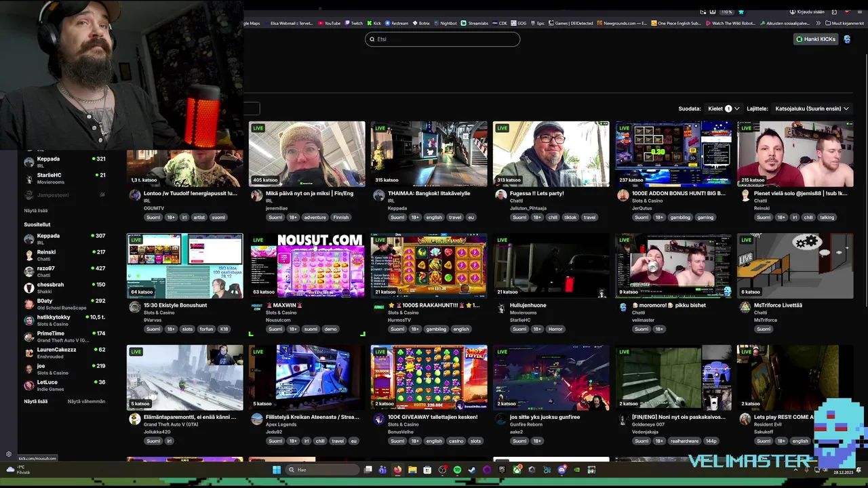Click the Etsi search field

coord(442,39)
